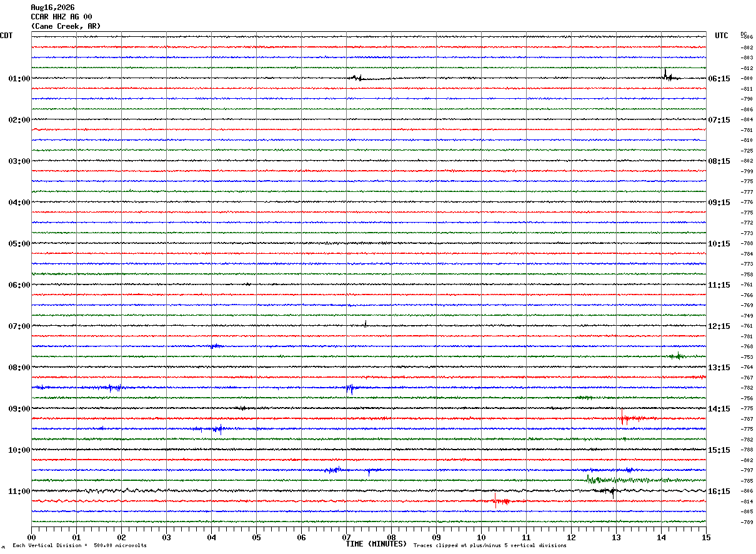Screen dimensions: 756x554
Task: Click the UTC timezone header label
Action: (x=722, y=36)
